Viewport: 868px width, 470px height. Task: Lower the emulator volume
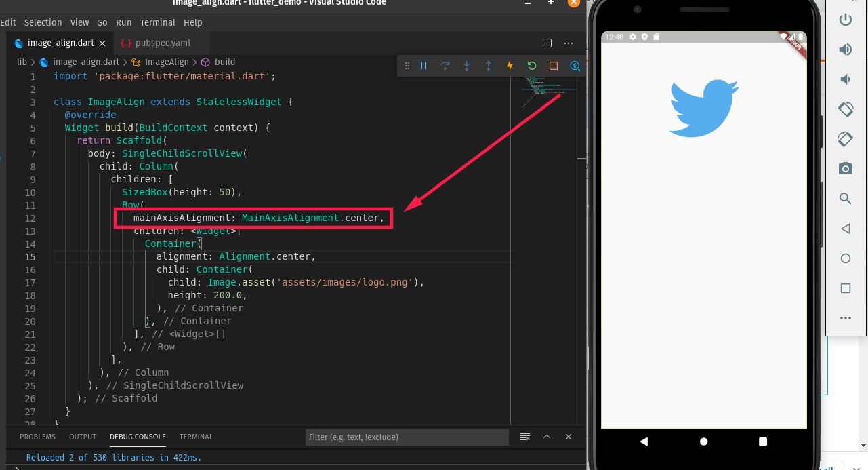click(x=846, y=79)
